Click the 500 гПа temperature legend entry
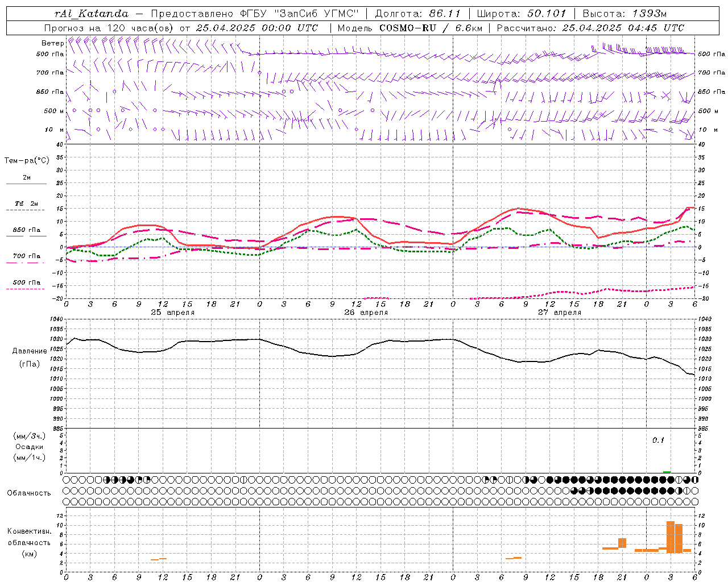This screenshot has height=582, width=728. 26,285
